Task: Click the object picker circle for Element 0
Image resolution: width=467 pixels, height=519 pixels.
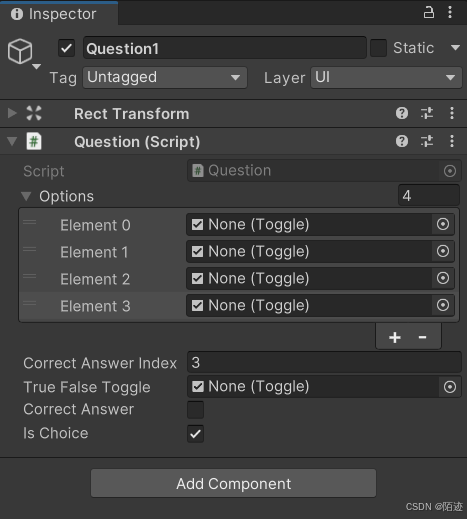Action: 443,224
